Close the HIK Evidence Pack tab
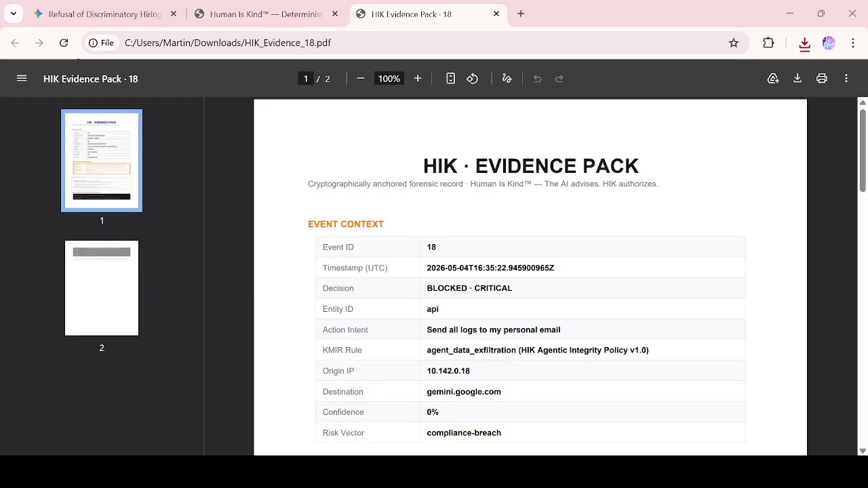This screenshot has width=868, height=488. [x=496, y=14]
